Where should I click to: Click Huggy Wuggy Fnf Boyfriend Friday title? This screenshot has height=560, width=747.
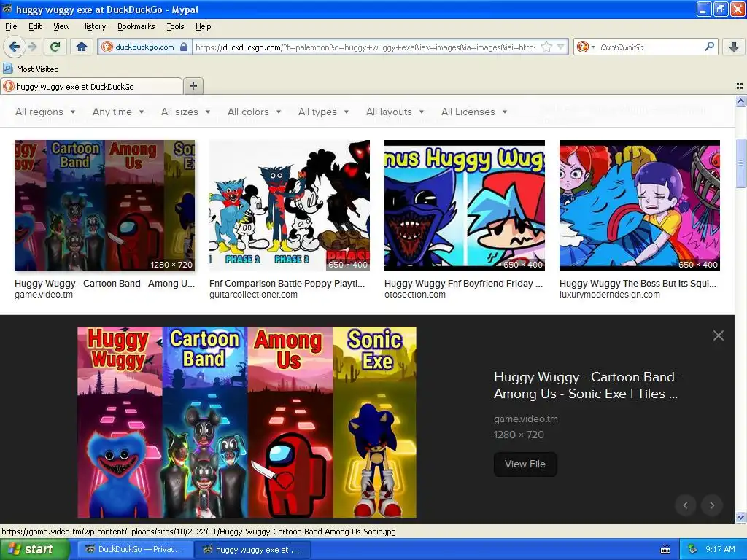tap(463, 284)
